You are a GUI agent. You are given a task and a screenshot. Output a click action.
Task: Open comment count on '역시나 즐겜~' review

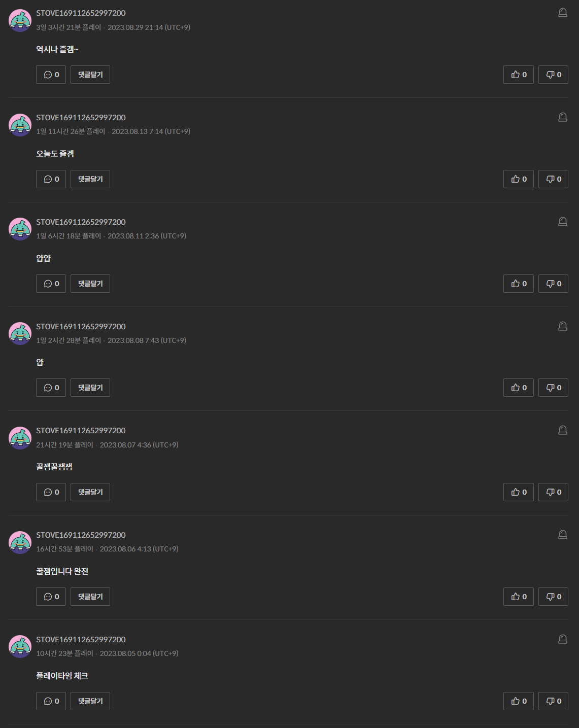pyautogui.click(x=51, y=75)
